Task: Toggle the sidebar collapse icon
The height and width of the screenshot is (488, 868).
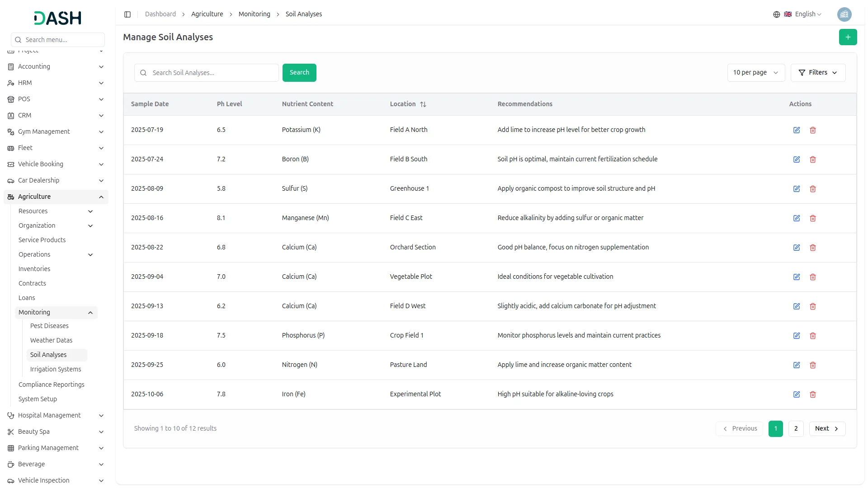Action: [127, 14]
